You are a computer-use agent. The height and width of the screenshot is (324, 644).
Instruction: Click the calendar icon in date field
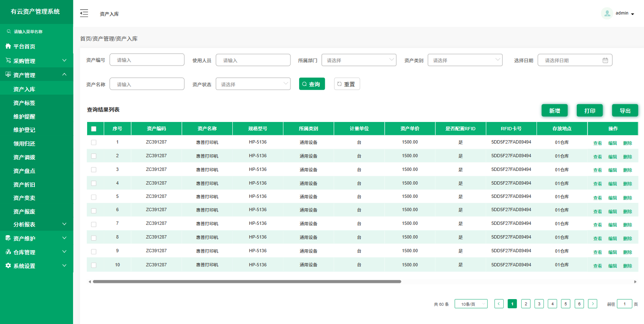[x=605, y=60]
